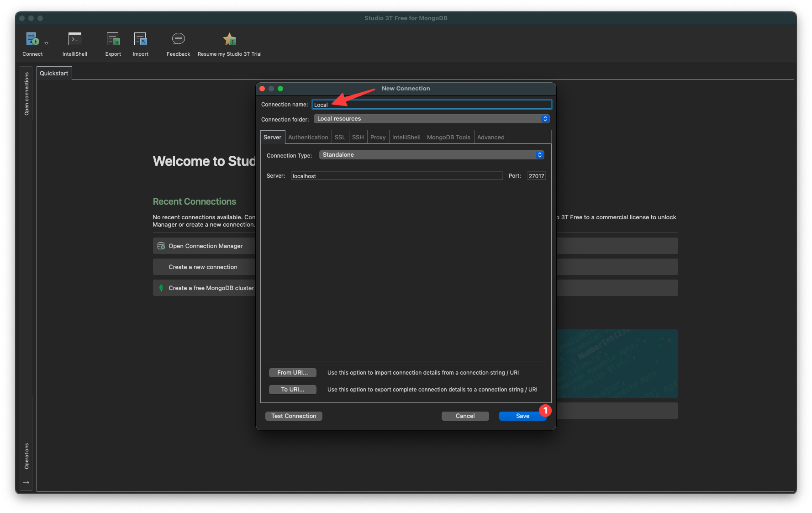Cancel the New Connection dialog
Screen dimensions: 812x513
click(x=465, y=416)
